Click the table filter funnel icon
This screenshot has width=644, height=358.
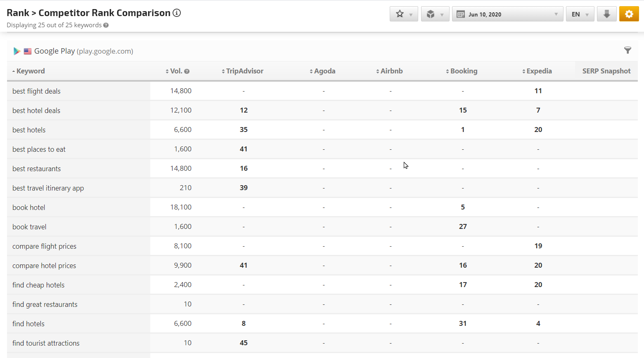tap(627, 50)
